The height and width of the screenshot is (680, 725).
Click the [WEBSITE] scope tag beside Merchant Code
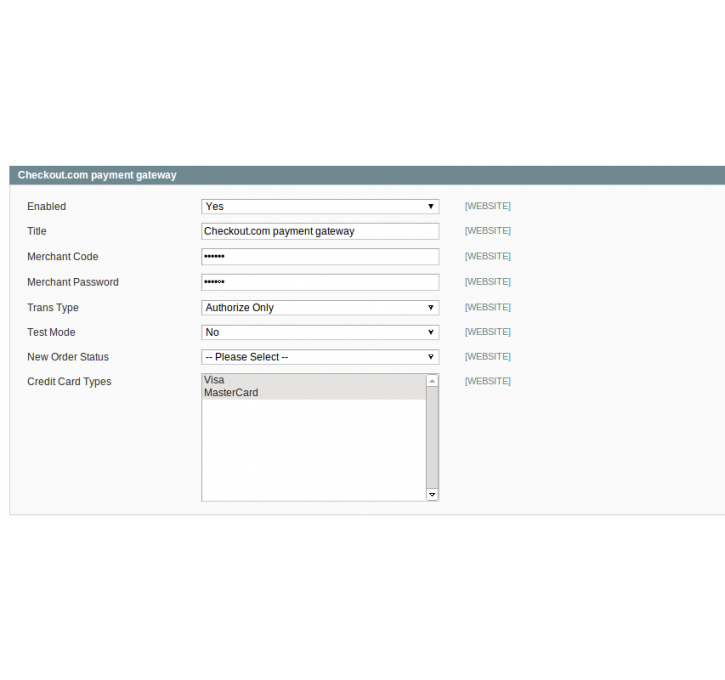[488, 256]
